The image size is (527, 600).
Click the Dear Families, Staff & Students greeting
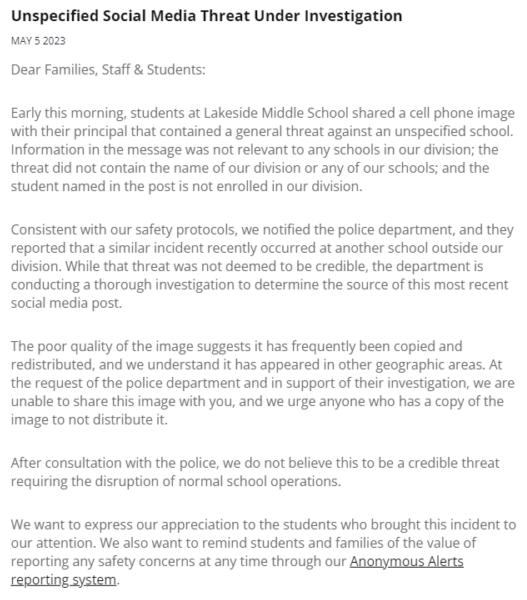(108, 70)
